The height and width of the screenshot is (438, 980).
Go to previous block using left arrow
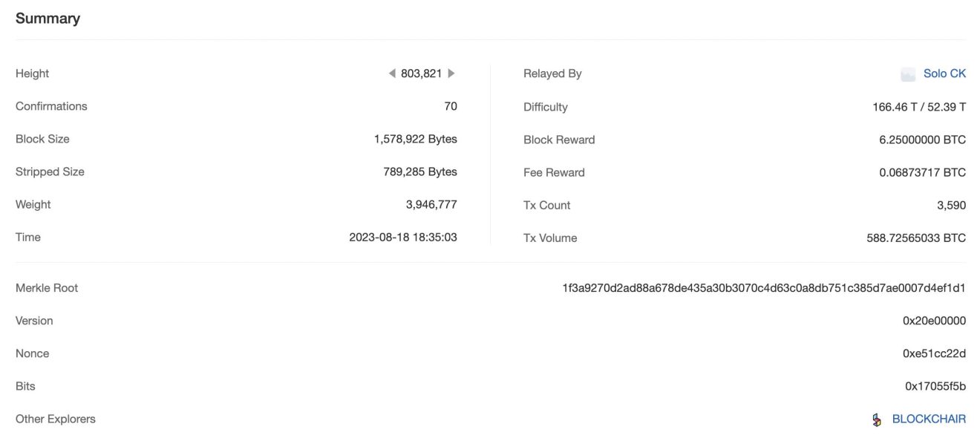392,73
